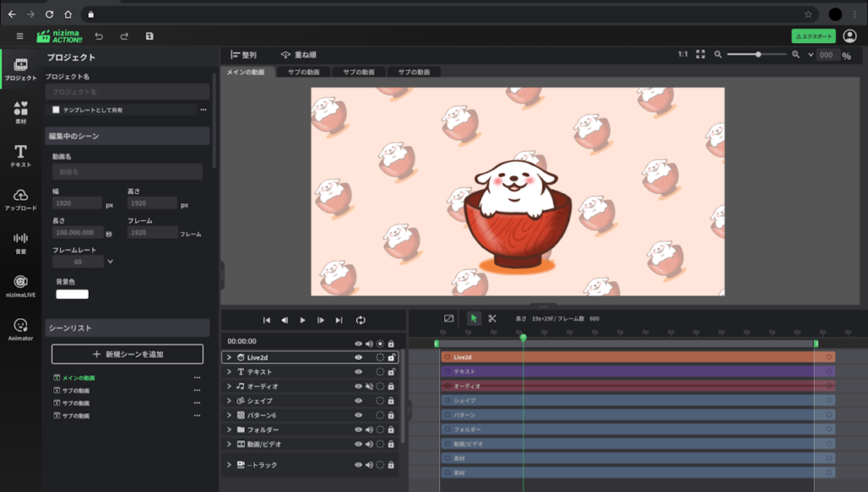The height and width of the screenshot is (492, 868).
Task: Select the arrow selection tool in timeline
Action: [x=473, y=318]
